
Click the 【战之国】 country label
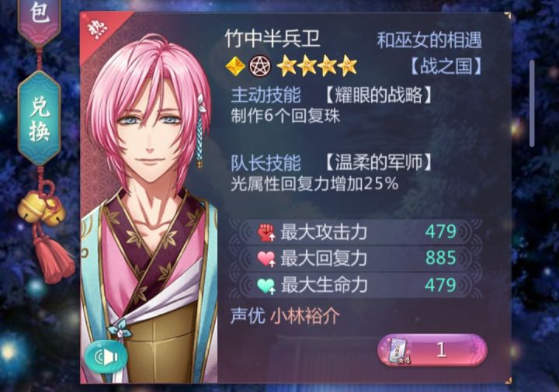[x=446, y=66]
